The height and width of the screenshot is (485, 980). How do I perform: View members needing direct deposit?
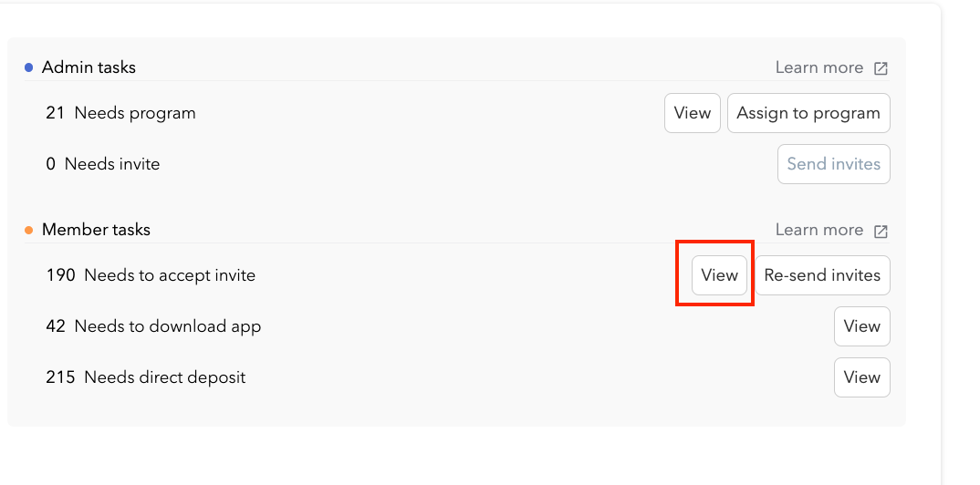pos(861,377)
